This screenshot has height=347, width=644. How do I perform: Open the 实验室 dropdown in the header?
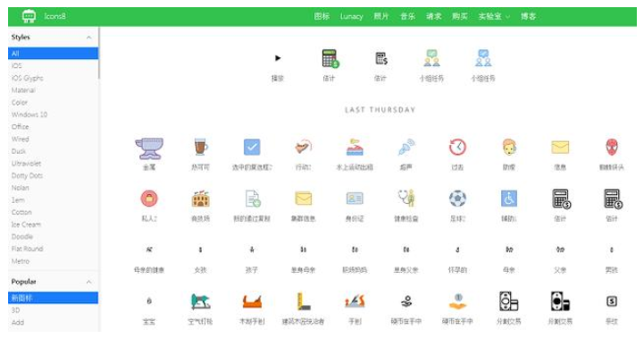point(494,16)
